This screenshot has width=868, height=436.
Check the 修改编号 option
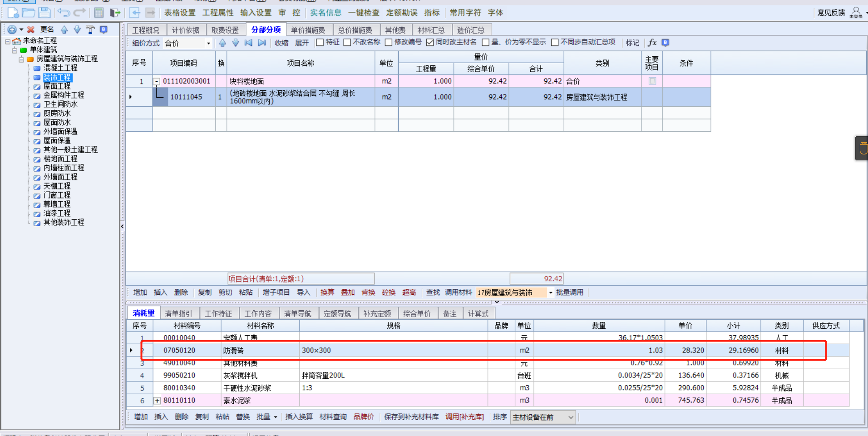pos(389,42)
